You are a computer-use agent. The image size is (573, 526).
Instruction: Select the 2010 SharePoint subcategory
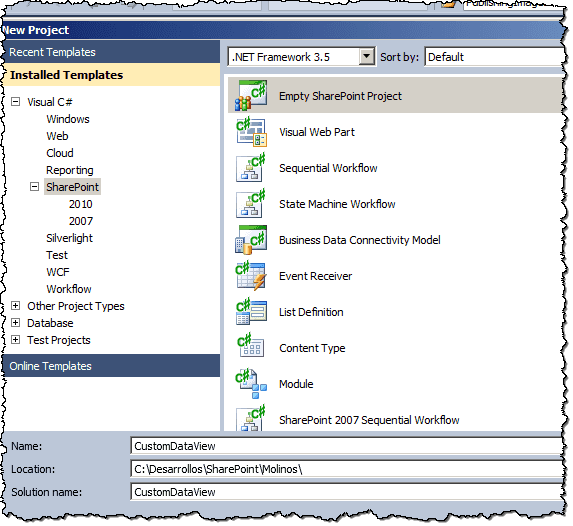[x=81, y=204]
